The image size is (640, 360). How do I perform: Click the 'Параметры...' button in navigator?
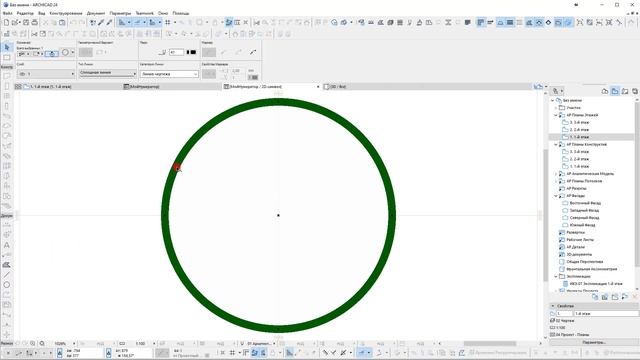(x=594, y=342)
